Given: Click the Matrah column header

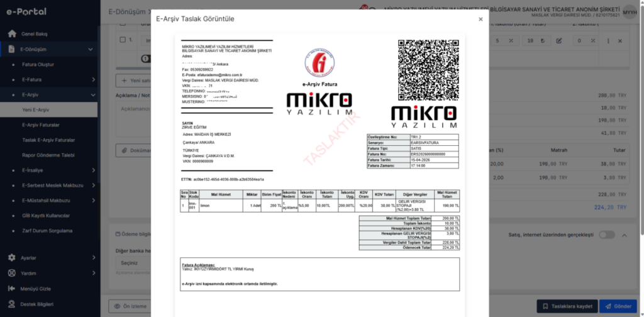Looking at the screenshot, I should pyautogui.click(x=559, y=150).
